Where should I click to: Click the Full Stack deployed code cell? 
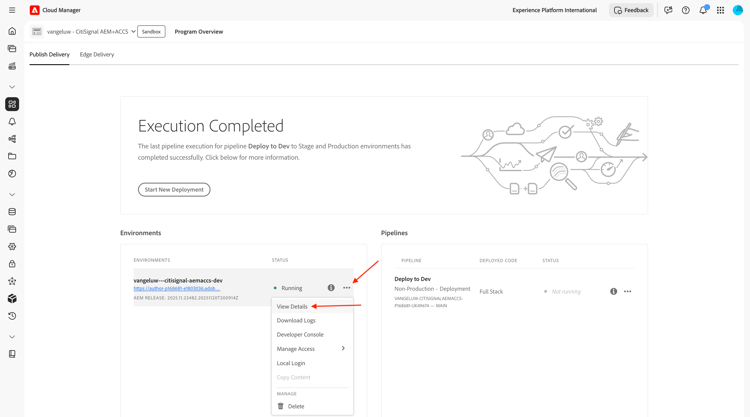[491, 292]
